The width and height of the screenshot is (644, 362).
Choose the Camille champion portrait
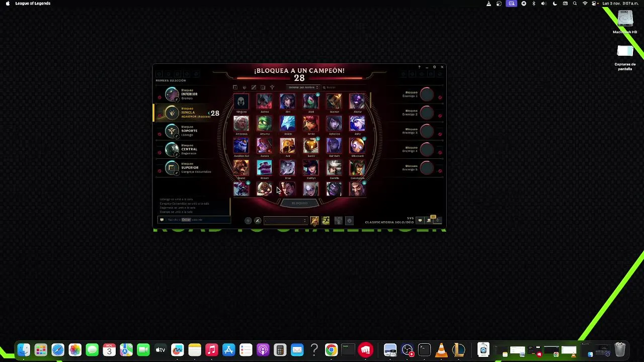[x=334, y=168]
